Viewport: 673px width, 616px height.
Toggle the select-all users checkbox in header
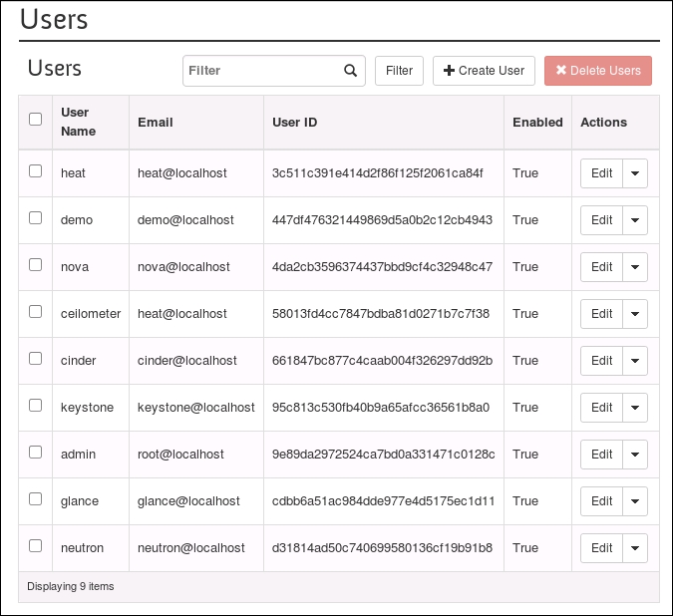coord(36,120)
